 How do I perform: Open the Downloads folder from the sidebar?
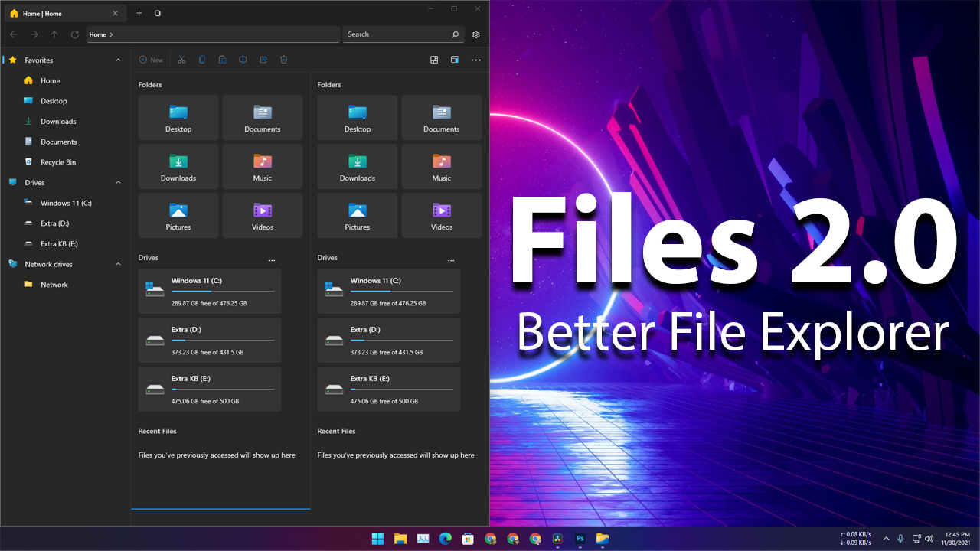[x=57, y=121]
